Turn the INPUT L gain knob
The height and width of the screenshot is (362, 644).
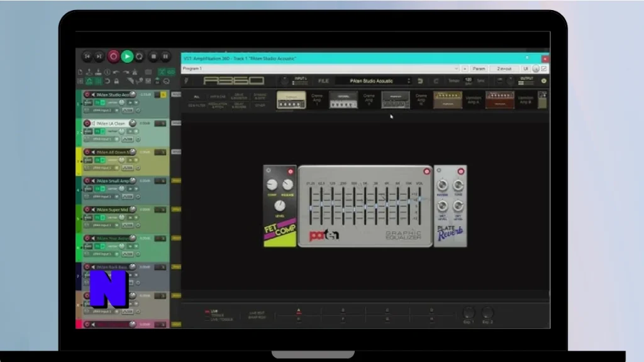(x=284, y=81)
